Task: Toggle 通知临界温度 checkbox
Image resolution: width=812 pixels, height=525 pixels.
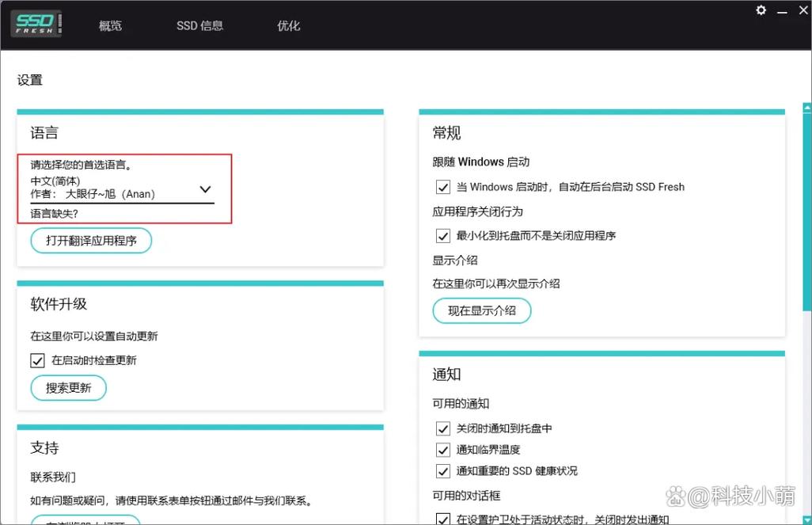Action: [x=442, y=449]
